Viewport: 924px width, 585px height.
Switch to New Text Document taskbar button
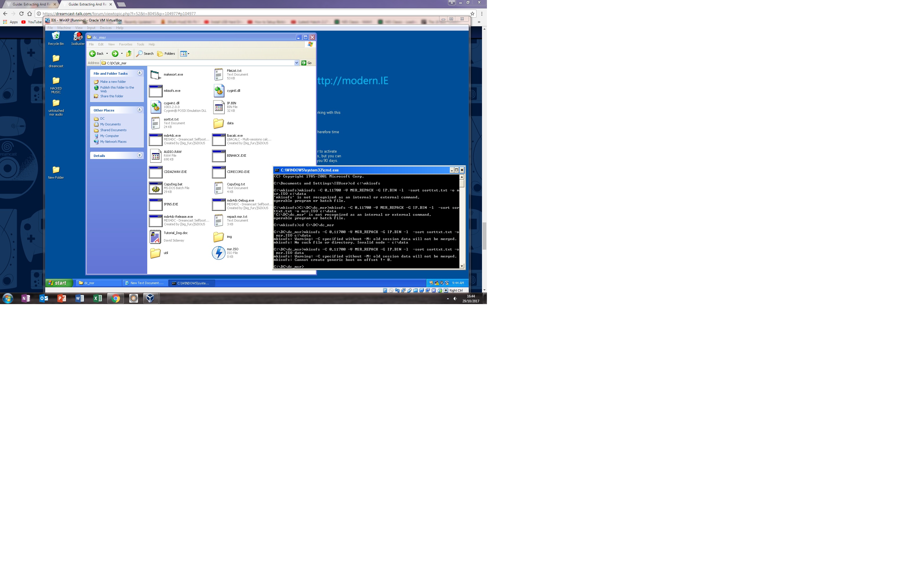click(144, 283)
